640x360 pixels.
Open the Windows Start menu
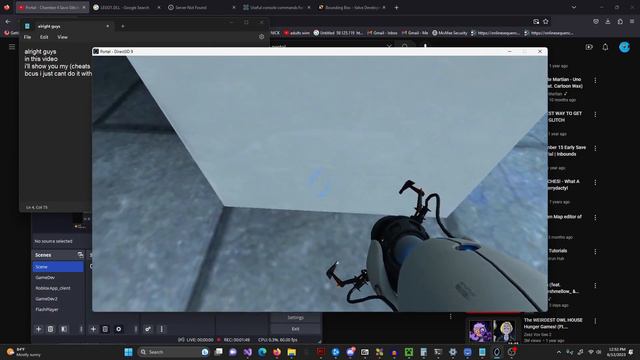click(128, 352)
